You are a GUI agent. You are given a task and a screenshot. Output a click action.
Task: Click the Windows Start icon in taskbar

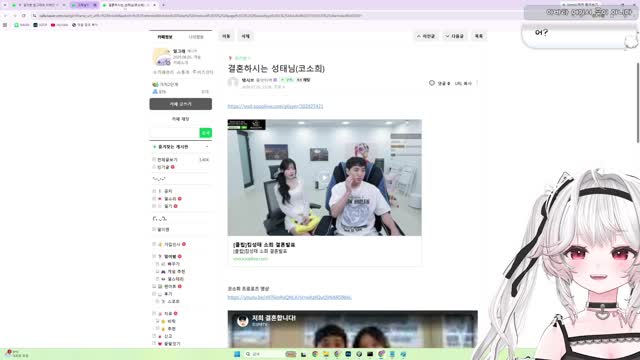tap(237, 354)
